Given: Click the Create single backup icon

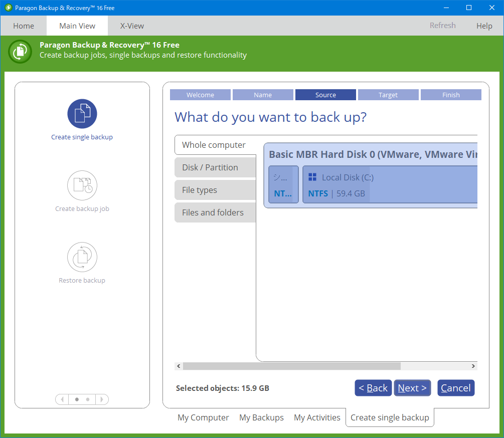Looking at the screenshot, I should pyautogui.click(x=82, y=114).
